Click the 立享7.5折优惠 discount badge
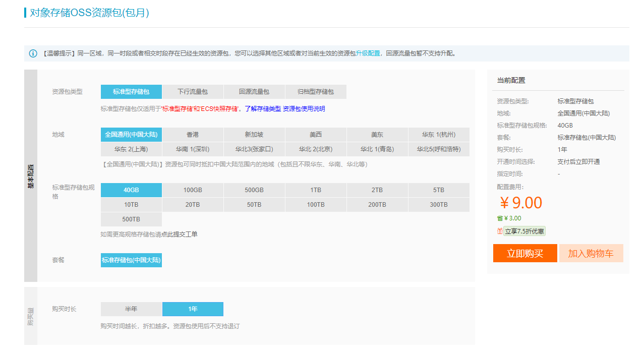This screenshot has height=352, width=644. point(524,231)
